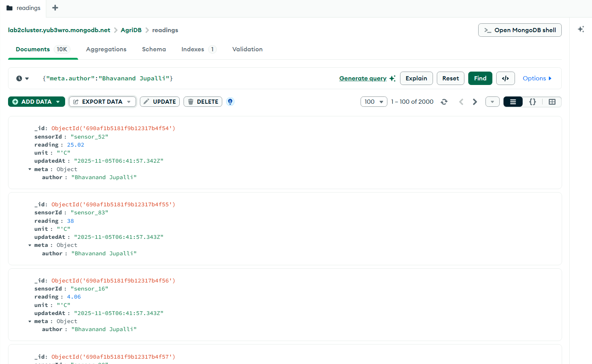Open the ADD DATA dropdown
Viewport: 592px width, 364px height.
(36, 102)
